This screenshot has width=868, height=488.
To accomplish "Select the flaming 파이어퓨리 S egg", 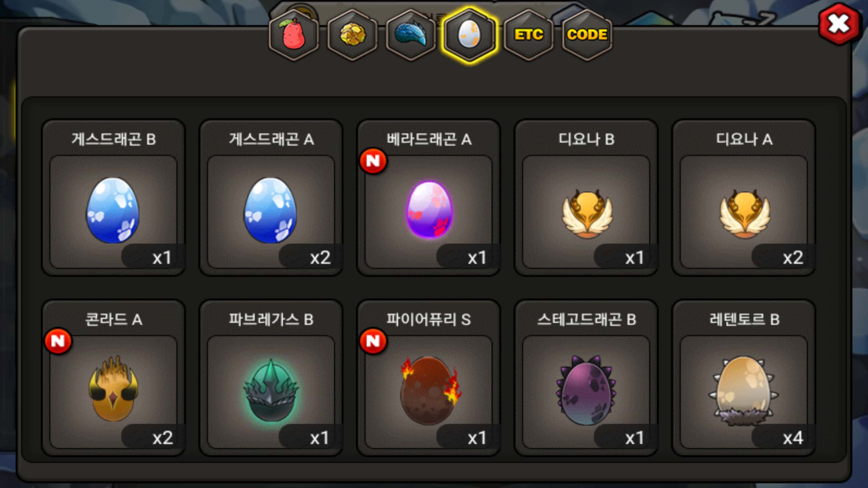I will tap(429, 378).
